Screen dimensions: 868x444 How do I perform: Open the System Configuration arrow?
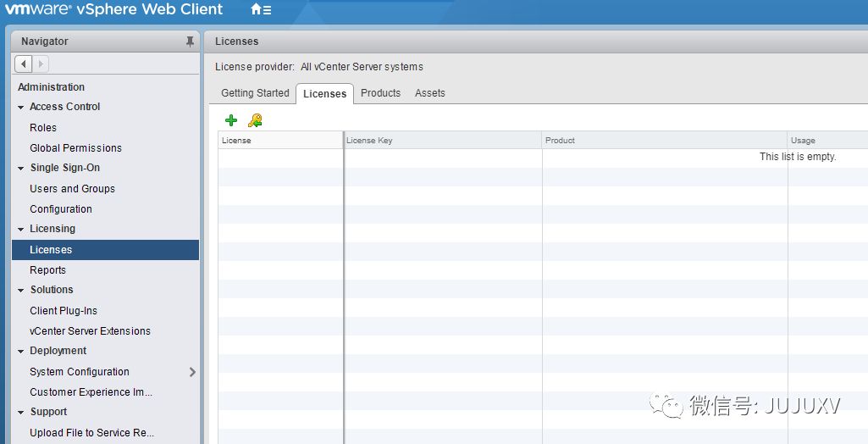[192, 372]
